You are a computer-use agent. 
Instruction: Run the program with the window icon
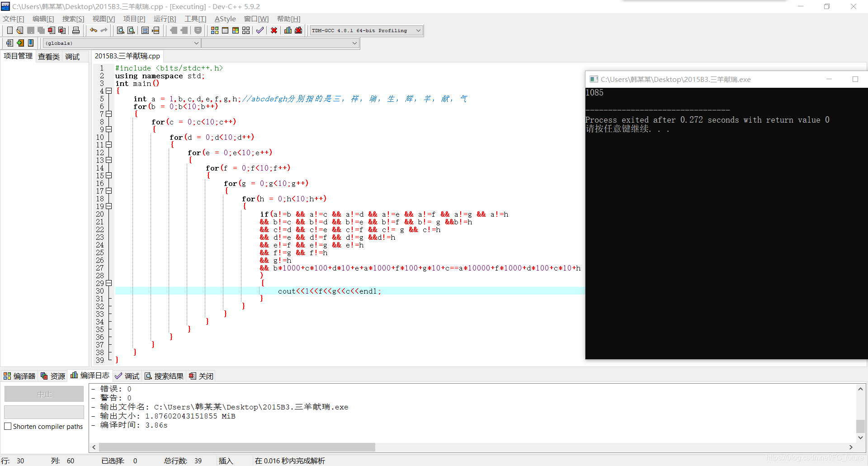pyautogui.click(x=225, y=30)
